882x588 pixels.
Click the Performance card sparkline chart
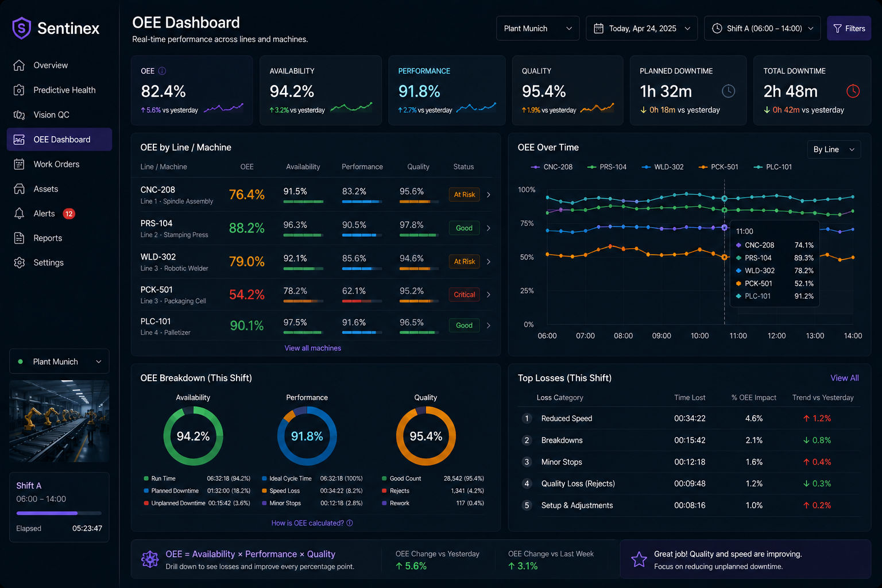point(476,107)
